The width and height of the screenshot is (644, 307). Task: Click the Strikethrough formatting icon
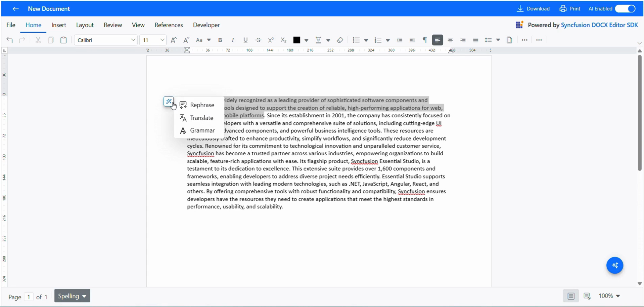click(258, 40)
